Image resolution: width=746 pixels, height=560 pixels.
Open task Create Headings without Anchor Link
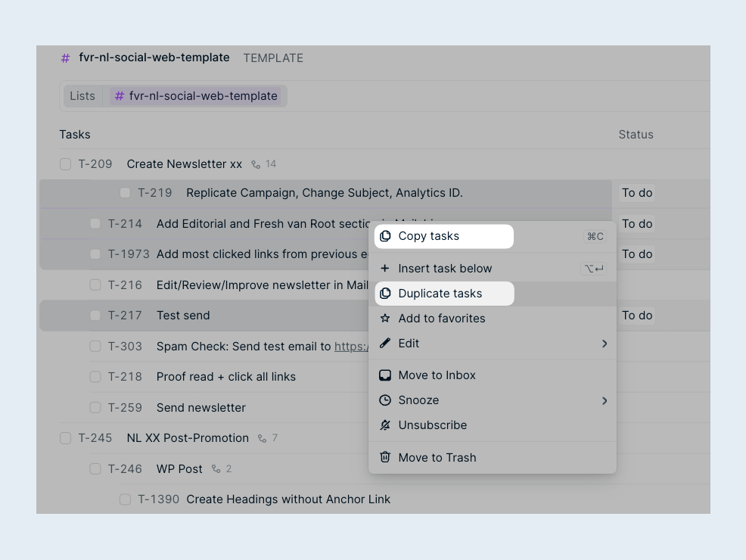click(288, 499)
